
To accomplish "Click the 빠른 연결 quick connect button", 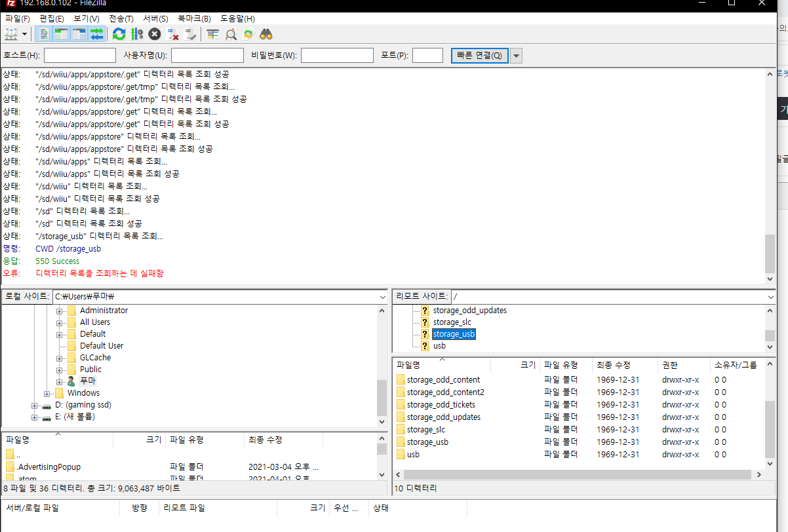I will (479, 56).
